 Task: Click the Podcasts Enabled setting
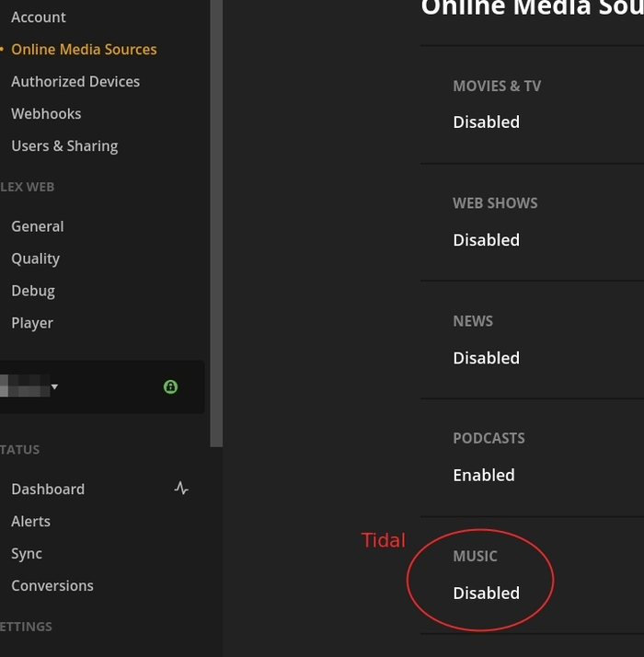pos(483,476)
